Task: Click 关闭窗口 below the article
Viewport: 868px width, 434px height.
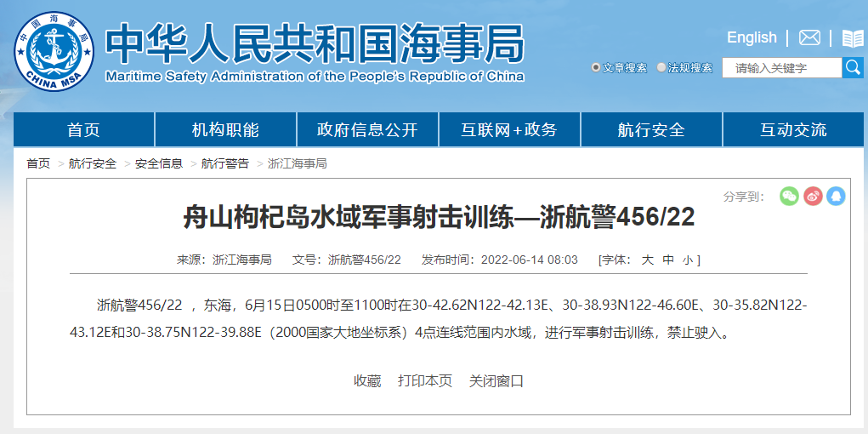Action: click(496, 380)
